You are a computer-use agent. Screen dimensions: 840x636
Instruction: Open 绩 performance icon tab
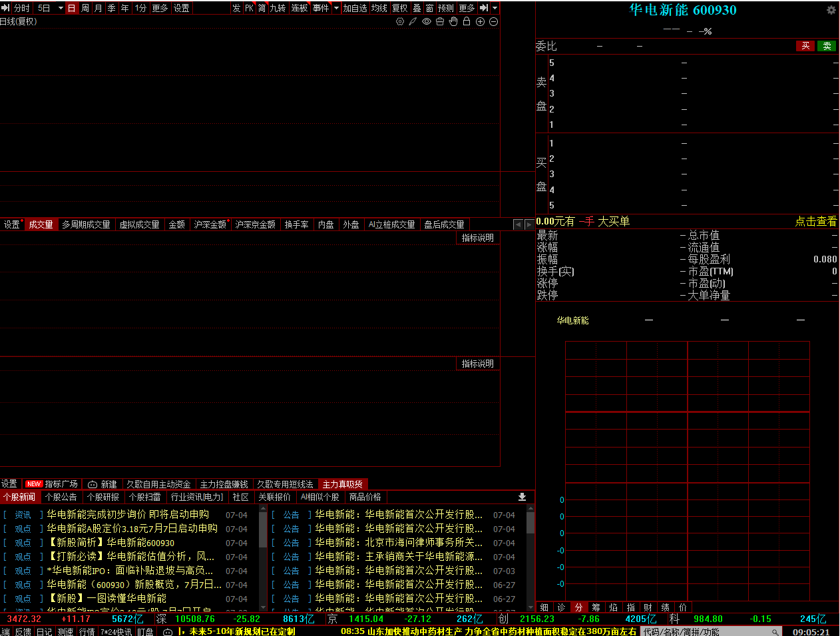click(x=665, y=607)
